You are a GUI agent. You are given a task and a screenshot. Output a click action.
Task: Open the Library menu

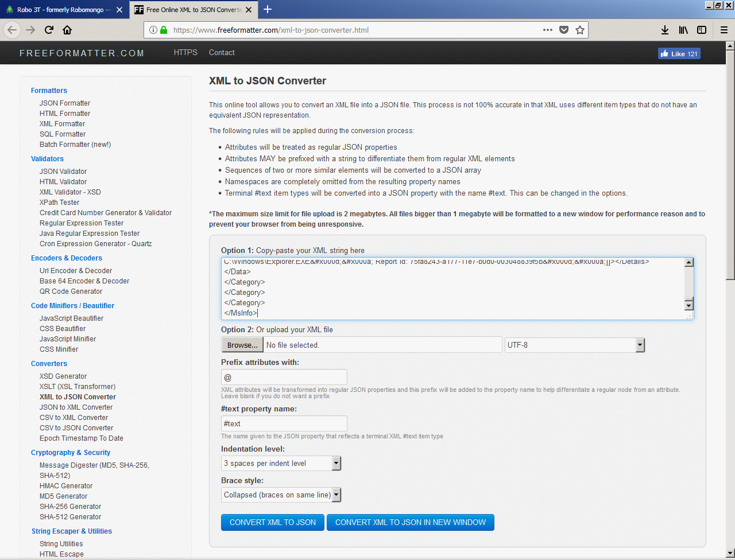[683, 30]
